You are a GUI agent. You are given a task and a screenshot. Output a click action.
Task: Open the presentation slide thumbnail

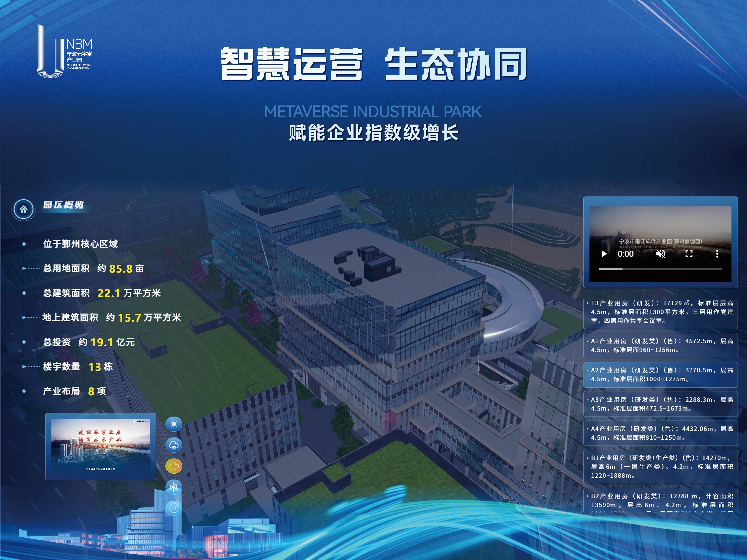(101, 446)
